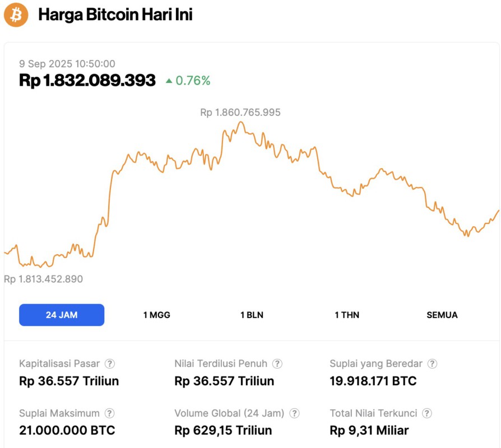
Task: Click the help icon next to Suplai yang Beredar
Action: click(431, 363)
